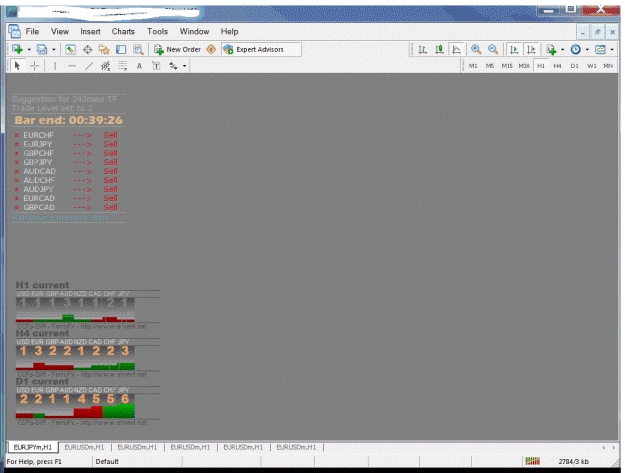Click the Bar end countdown text
Image resolution: width=625 pixels, height=473 pixels.
(x=69, y=120)
